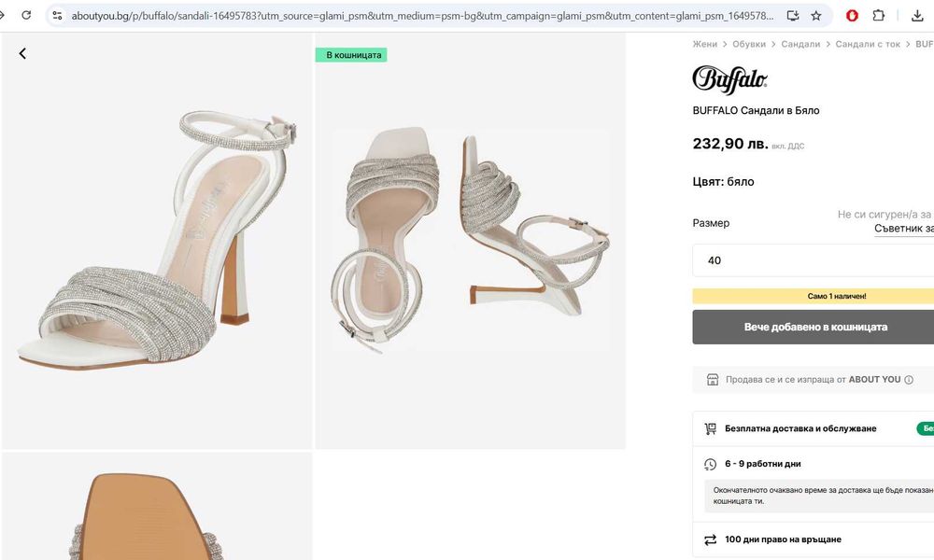Open Сандали с ток breadcrumb link
This screenshot has height=560, width=934.
point(868,44)
